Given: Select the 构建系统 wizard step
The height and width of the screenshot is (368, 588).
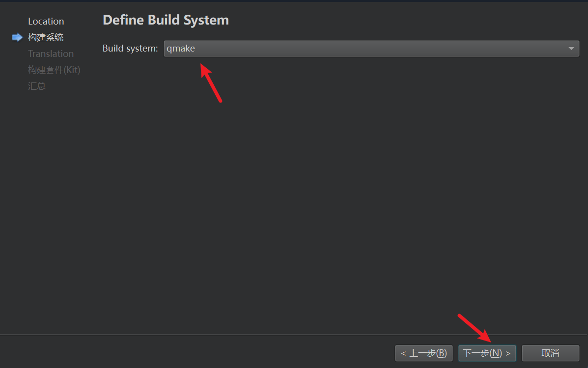Looking at the screenshot, I should (46, 37).
